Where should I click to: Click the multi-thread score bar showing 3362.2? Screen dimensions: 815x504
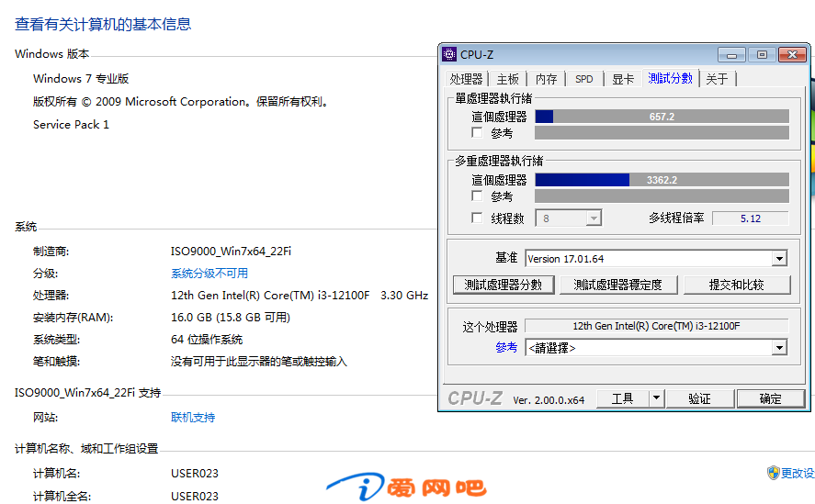[x=662, y=180]
